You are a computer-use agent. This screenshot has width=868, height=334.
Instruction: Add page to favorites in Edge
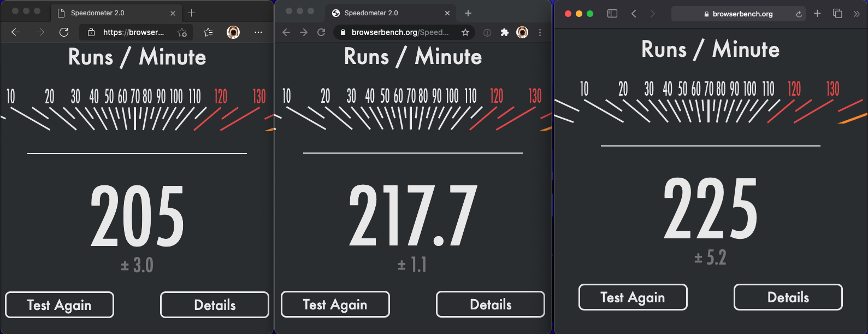coord(182,33)
